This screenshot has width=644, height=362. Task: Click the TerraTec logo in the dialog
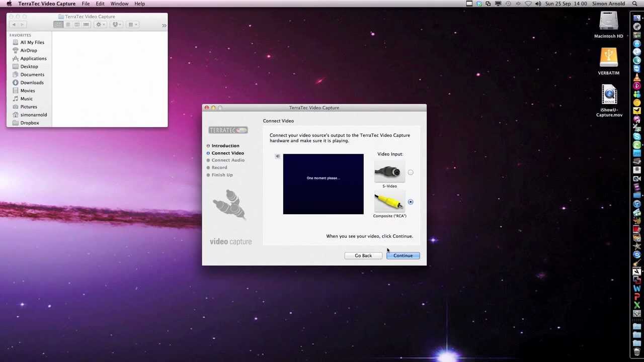228,130
